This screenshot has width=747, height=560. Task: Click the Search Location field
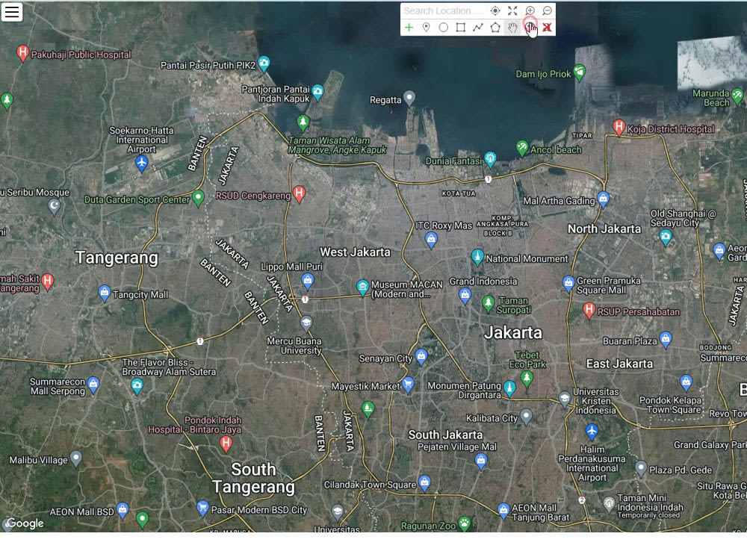tap(444, 10)
